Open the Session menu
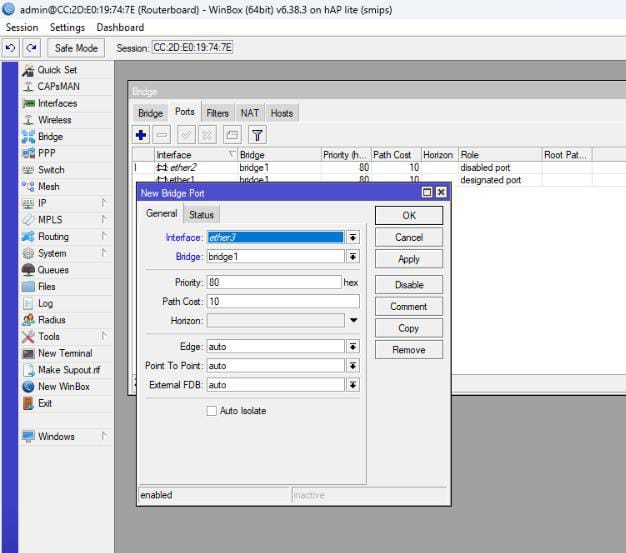The image size is (626, 553). click(x=22, y=28)
